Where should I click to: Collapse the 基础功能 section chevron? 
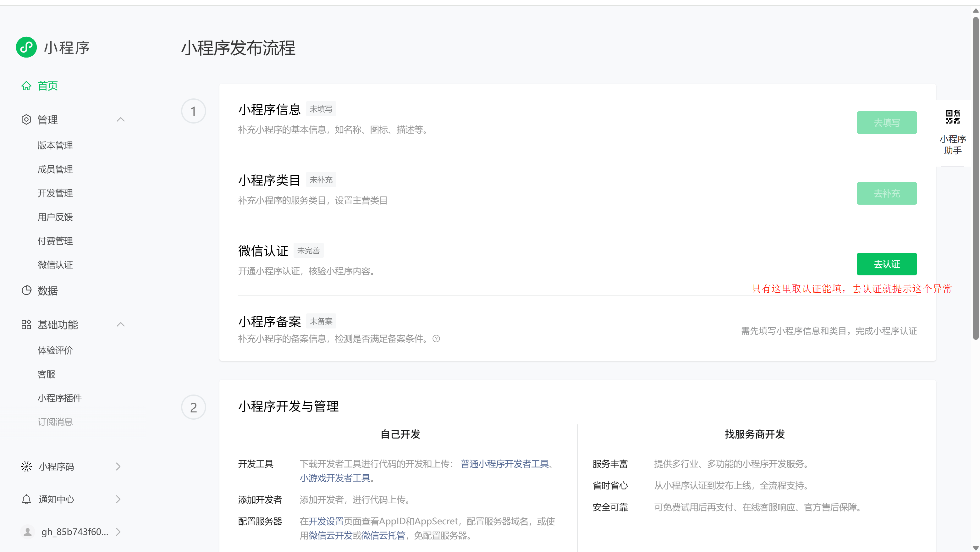[121, 324]
